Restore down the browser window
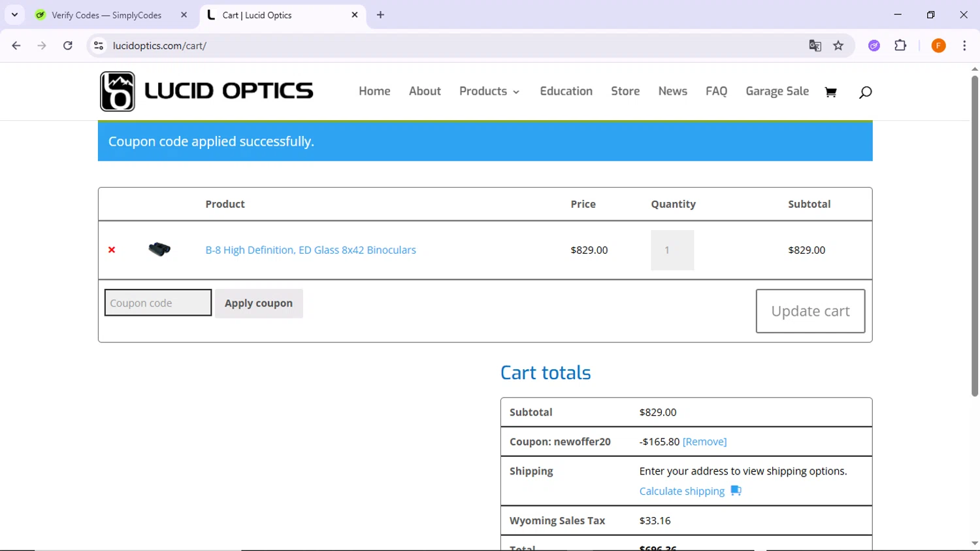This screenshot has width=980, height=551. click(x=930, y=14)
